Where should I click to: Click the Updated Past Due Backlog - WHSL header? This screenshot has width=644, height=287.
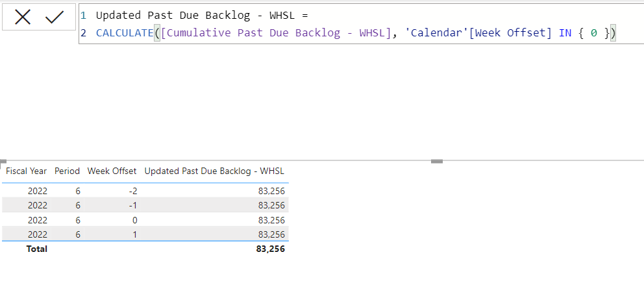(214, 171)
